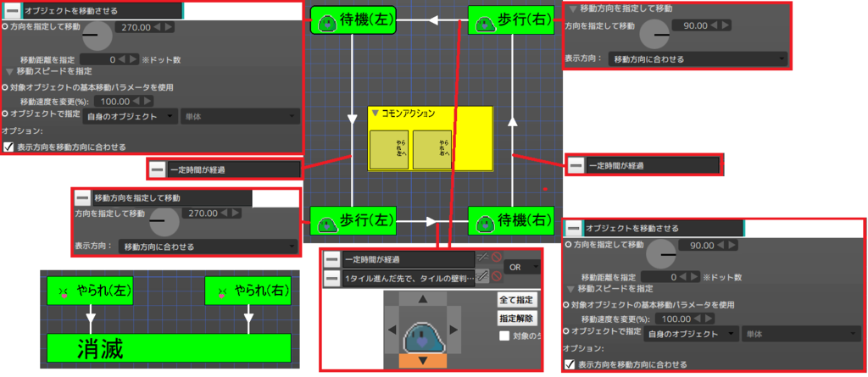Click the slime icon in the 待機(右) node
The height and width of the screenshot is (377, 868).
pos(486,223)
